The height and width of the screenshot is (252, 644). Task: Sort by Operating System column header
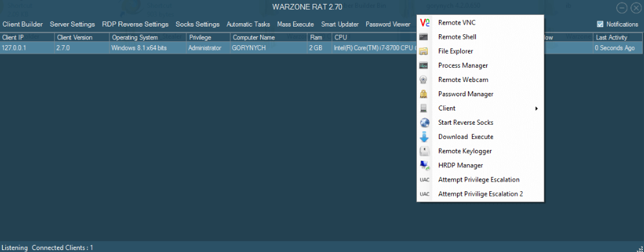pos(148,37)
